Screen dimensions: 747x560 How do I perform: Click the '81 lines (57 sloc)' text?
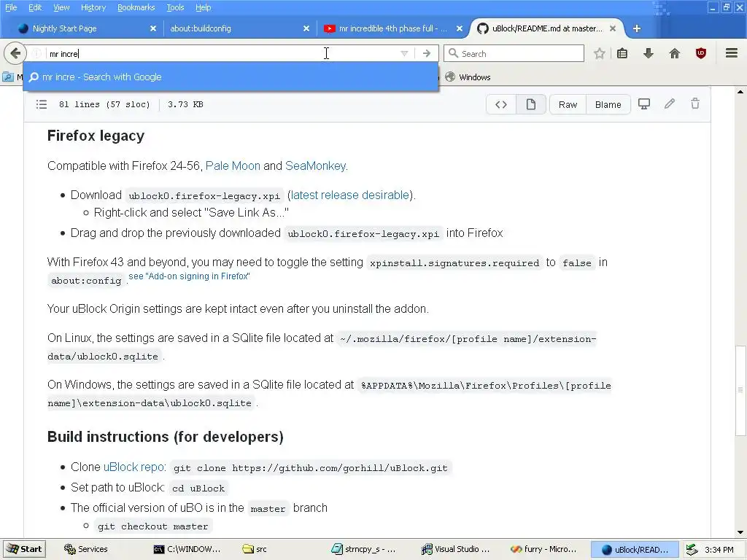[104, 104]
